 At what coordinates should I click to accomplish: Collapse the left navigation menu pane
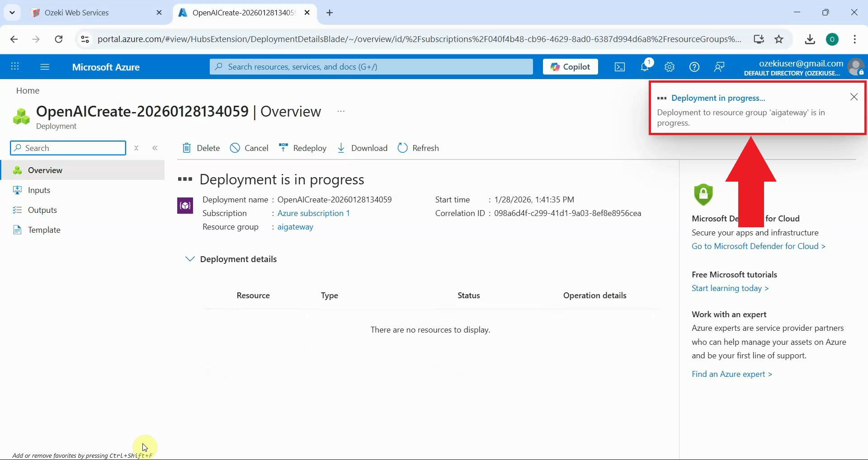pos(155,148)
